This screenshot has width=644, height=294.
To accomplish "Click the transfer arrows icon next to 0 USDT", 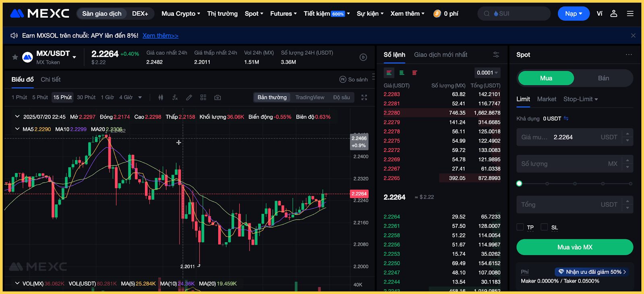I will 566,118.
